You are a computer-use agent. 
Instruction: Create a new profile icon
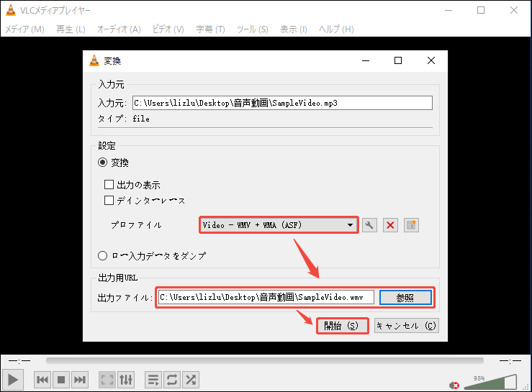(x=411, y=225)
